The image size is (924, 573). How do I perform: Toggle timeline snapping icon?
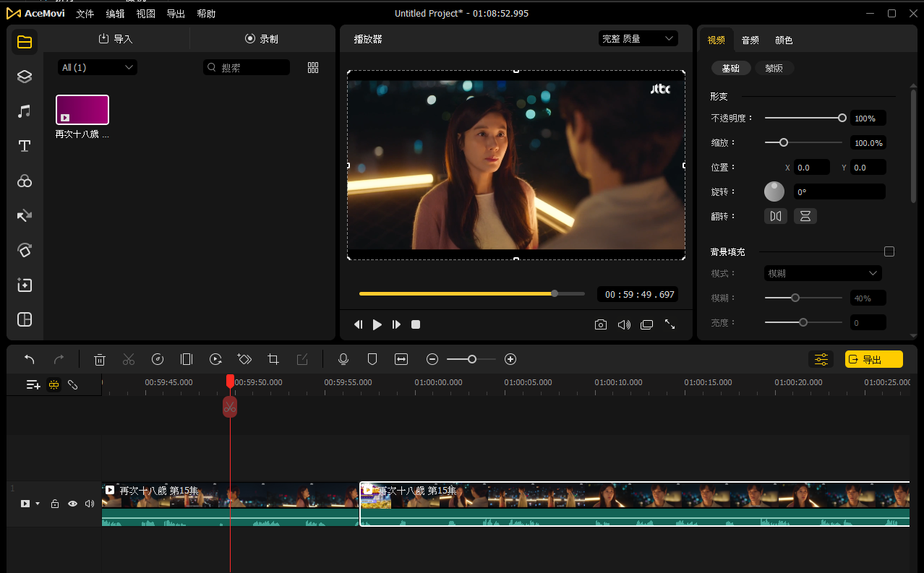pyautogui.click(x=54, y=385)
